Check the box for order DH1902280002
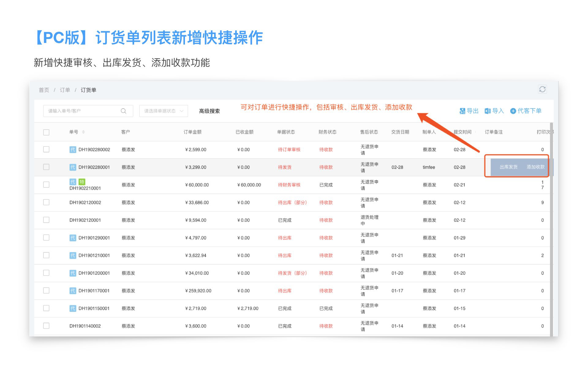Viewport: 588px width, 368px height. (x=46, y=149)
